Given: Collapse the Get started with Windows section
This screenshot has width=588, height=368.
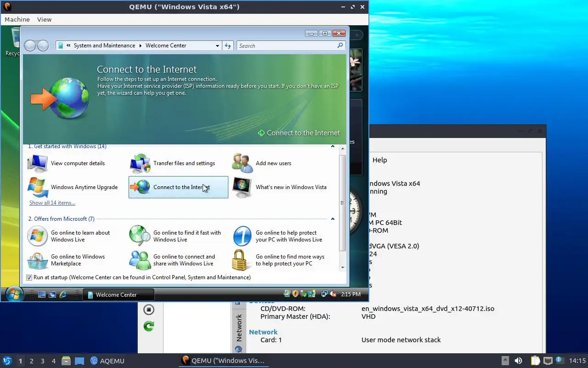Looking at the screenshot, I should [333, 146].
